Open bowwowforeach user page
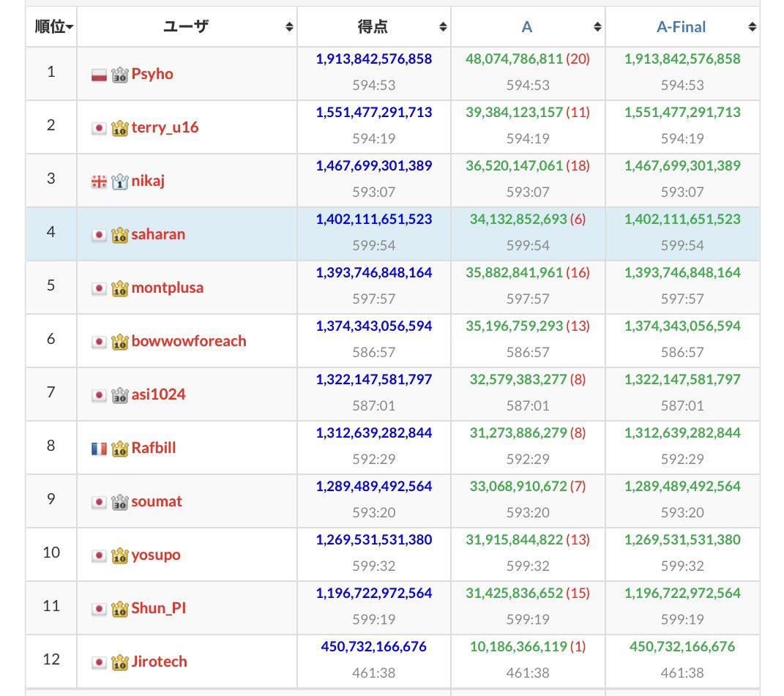 [189, 341]
